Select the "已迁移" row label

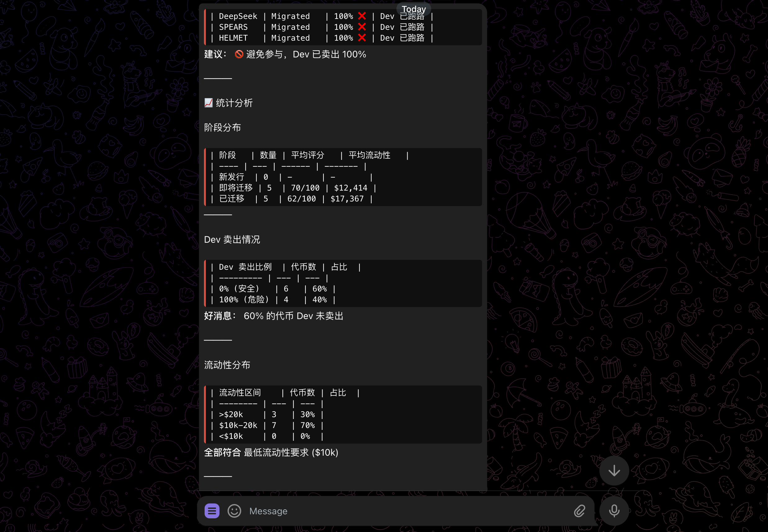coord(231,199)
